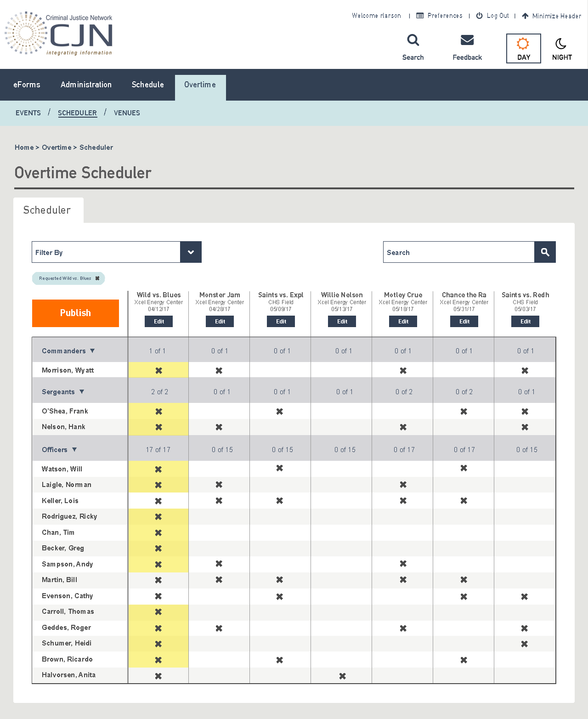Click X for Geddes, Roger under Motley Crue

(403, 628)
